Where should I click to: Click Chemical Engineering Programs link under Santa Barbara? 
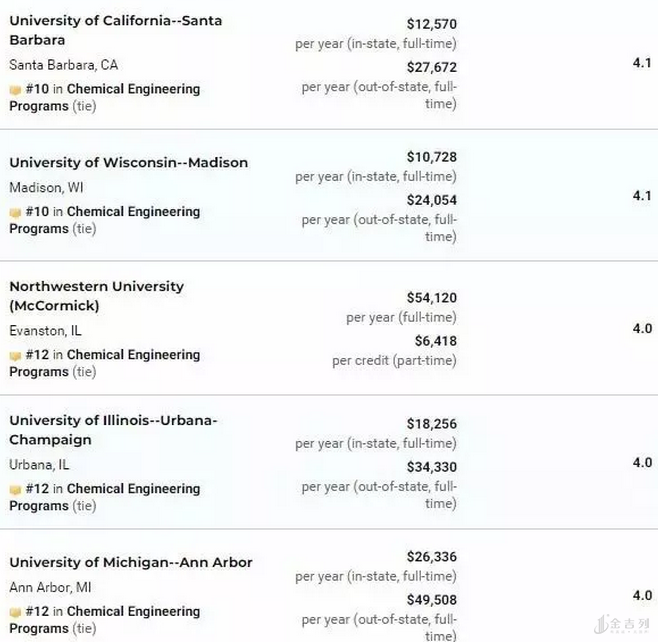[133, 89]
